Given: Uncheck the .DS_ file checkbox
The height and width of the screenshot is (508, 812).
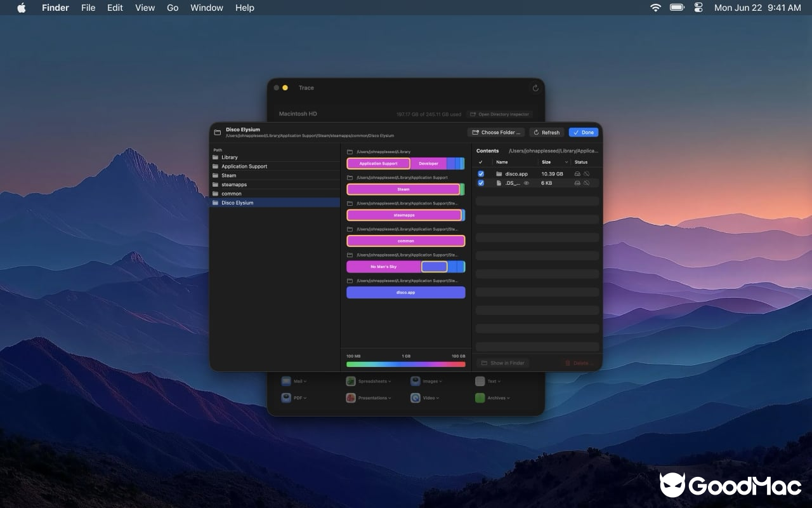Looking at the screenshot, I should (481, 183).
